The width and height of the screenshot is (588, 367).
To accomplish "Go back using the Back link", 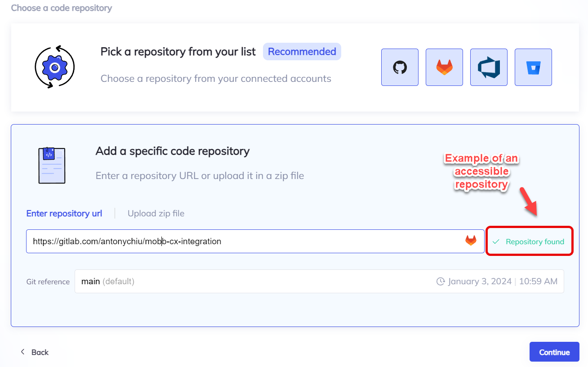I will (40, 352).
